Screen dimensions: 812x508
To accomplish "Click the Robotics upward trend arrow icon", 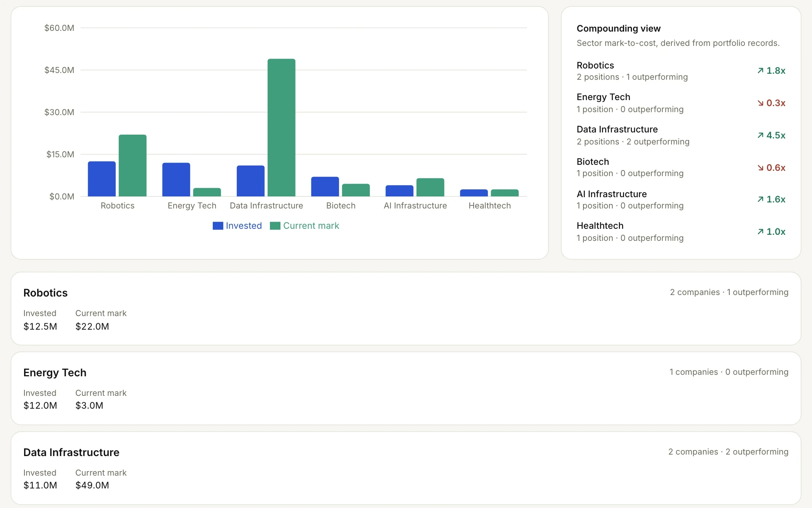I will click(760, 70).
